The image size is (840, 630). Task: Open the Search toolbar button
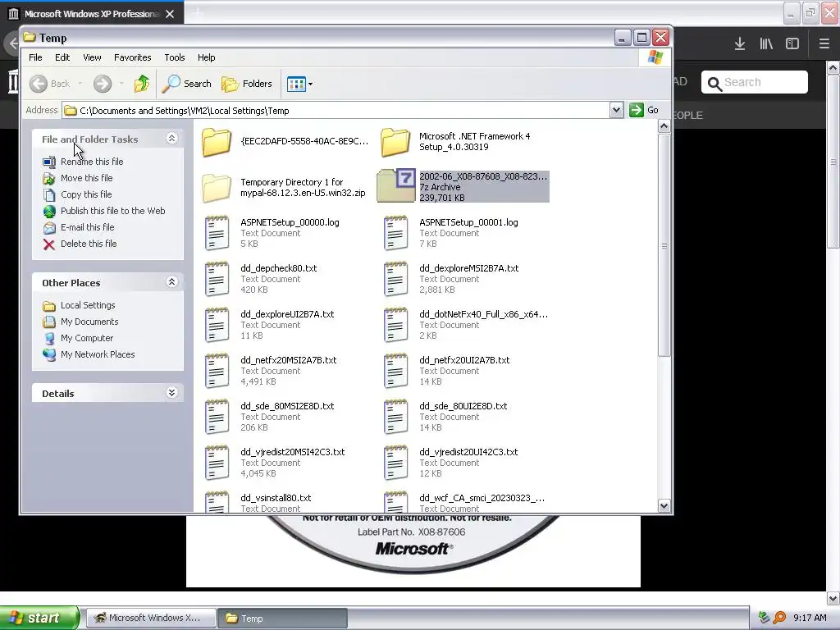point(187,84)
